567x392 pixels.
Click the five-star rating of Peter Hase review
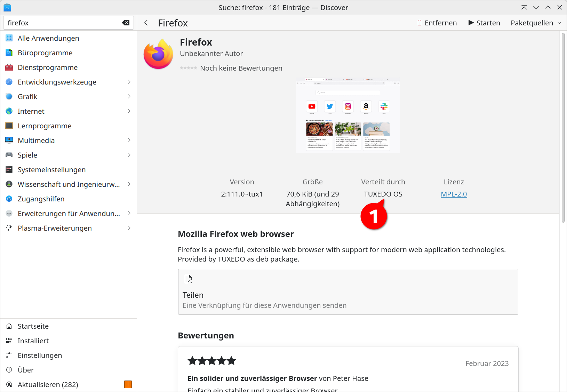[212, 361]
